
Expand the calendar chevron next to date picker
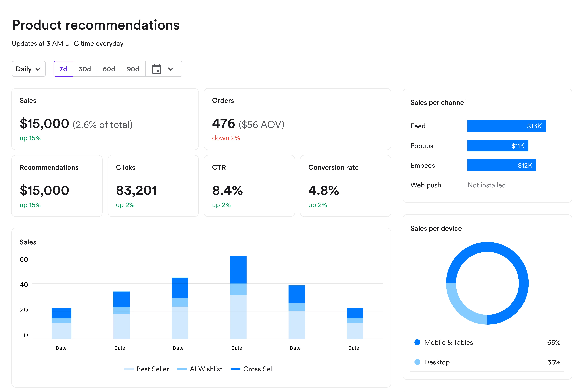[171, 69]
